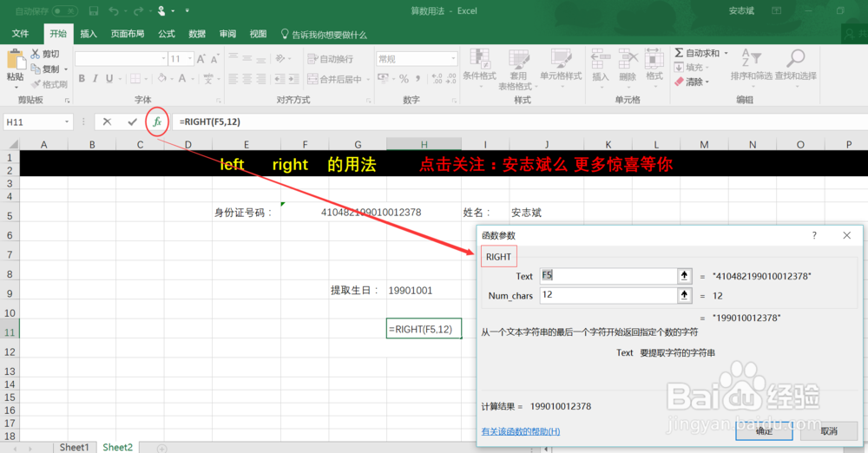Screen dimensions: 868x453
Task: Toggle Underline formatting
Action: pos(109,79)
